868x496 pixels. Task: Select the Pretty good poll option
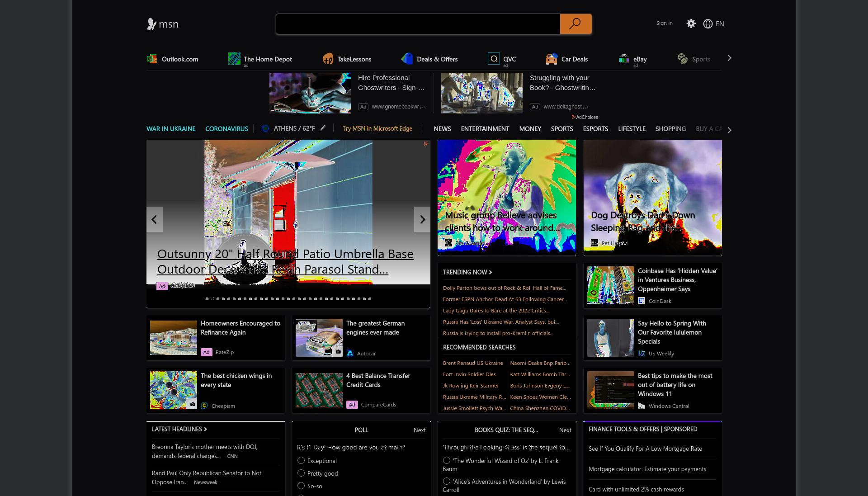tap(301, 473)
